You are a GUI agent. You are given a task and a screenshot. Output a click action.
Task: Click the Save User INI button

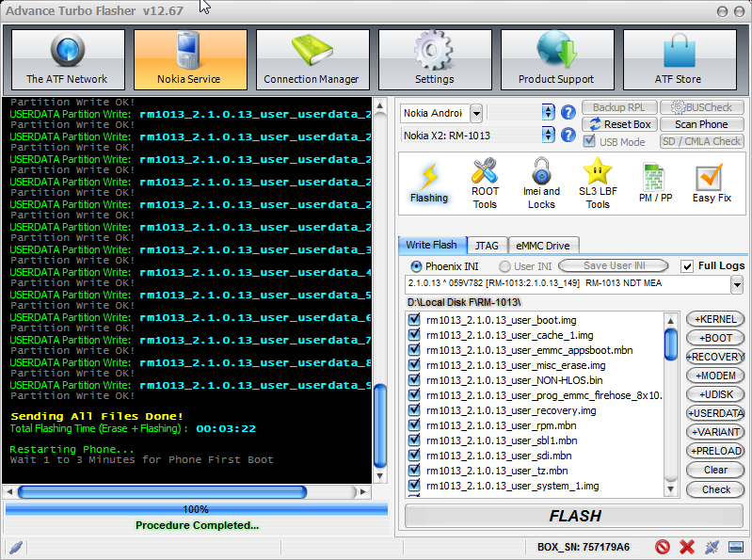click(614, 265)
